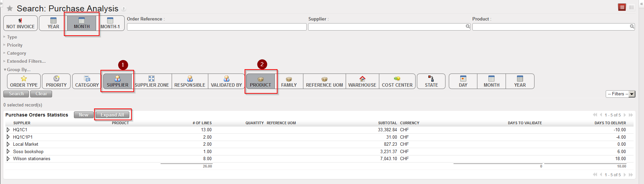Switch to the red list view icon

point(622,7)
